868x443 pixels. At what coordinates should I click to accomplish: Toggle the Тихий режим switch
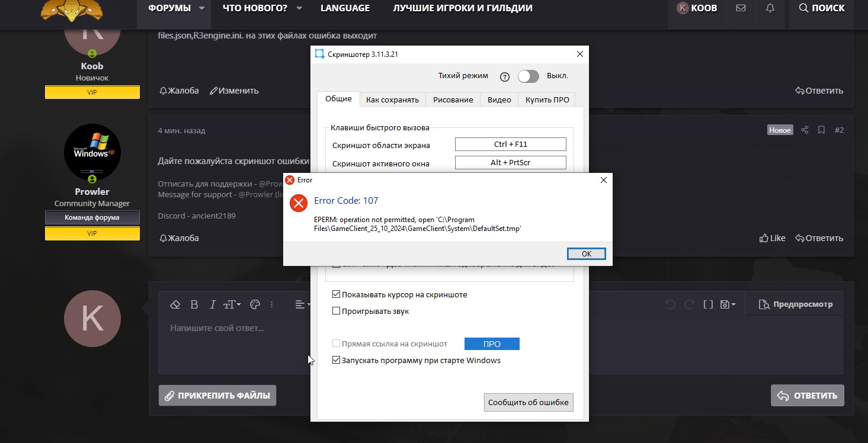[528, 76]
